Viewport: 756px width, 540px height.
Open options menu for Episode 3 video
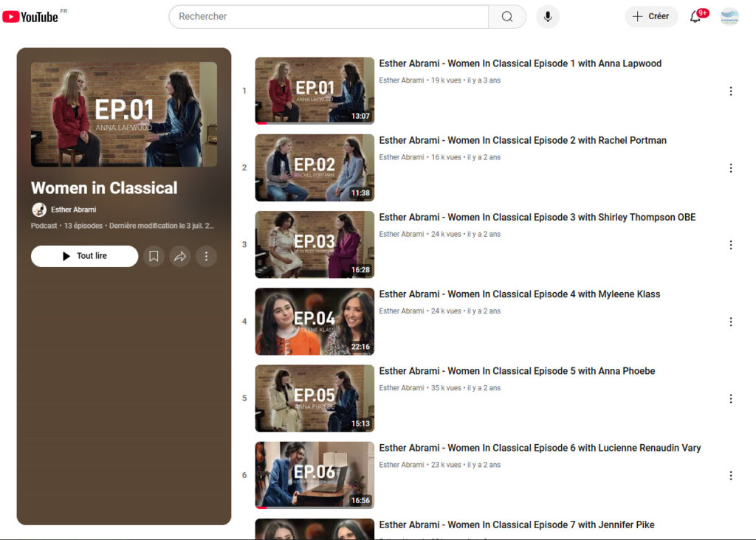tap(731, 245)
